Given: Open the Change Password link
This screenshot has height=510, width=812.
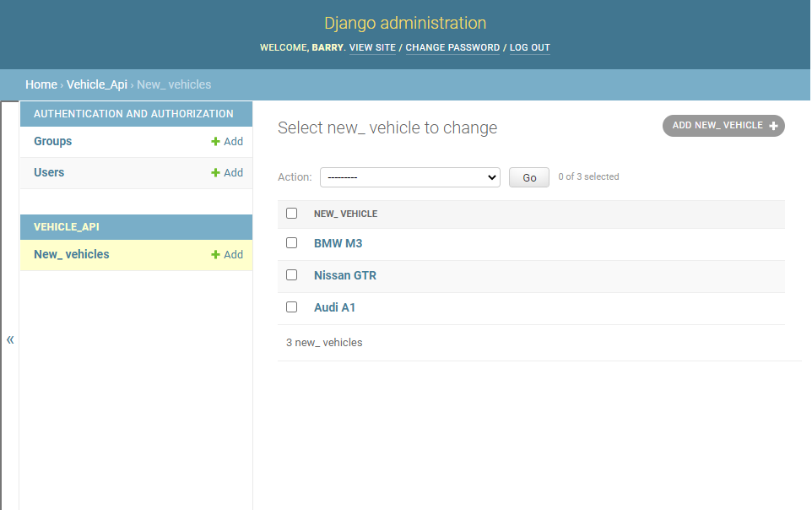Looking at the screenshot, I should click(452, 47).
